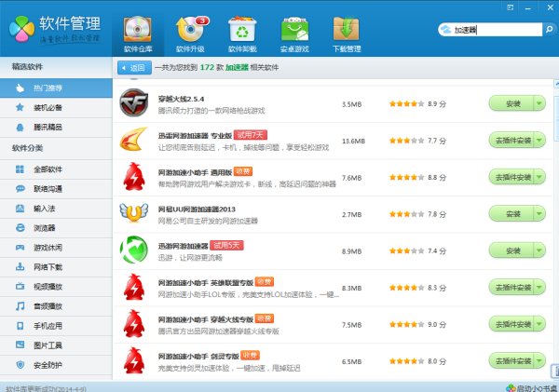559x392 pixels.
Task: Click the 13.6MB size text
Action: 353,142
